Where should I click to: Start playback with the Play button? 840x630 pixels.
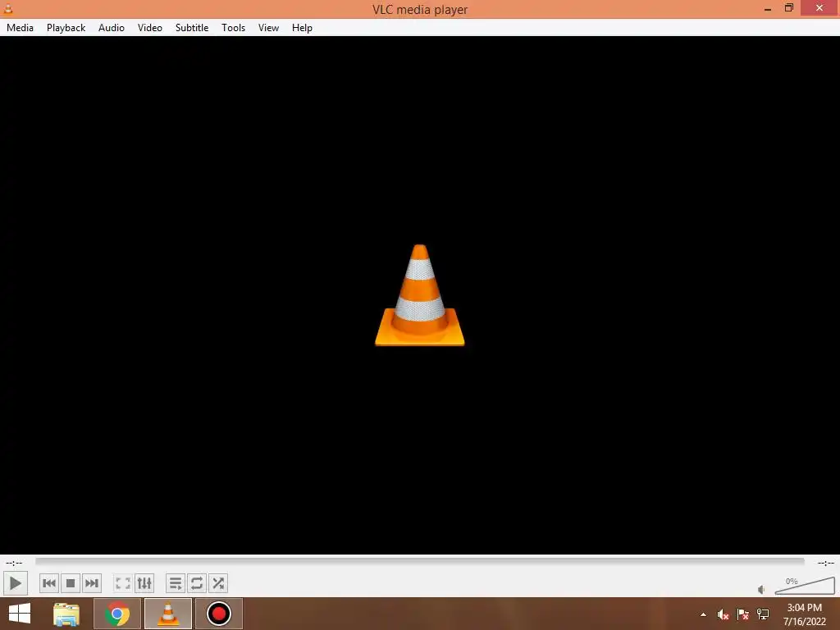15,583
